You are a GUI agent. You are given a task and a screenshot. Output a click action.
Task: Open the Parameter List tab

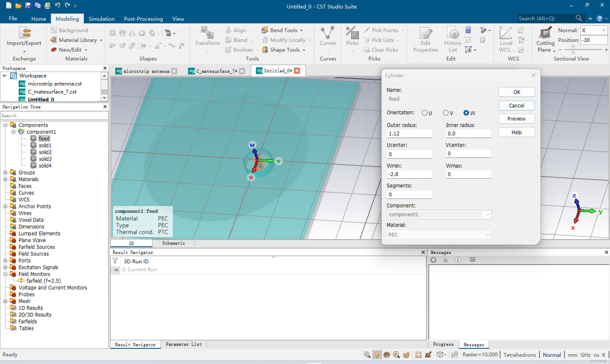tap(183, 344)
